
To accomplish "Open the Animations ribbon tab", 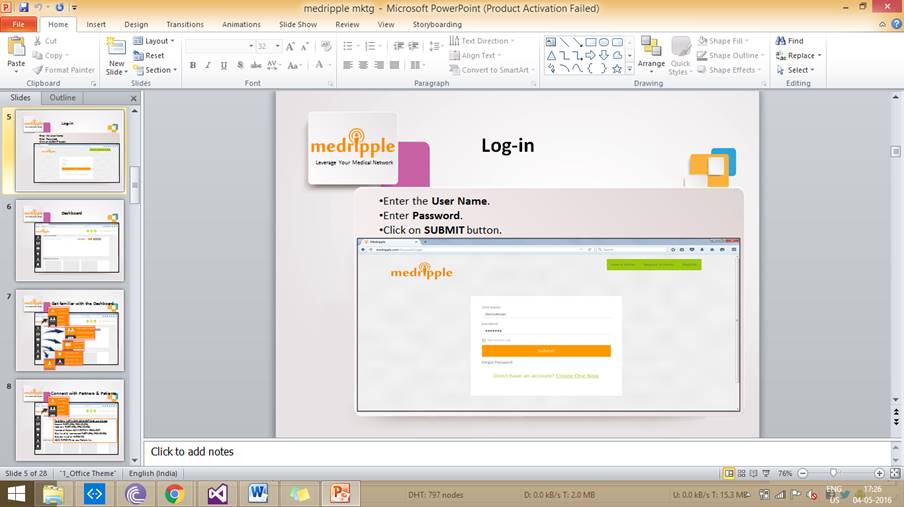I will tap(241, 24).
